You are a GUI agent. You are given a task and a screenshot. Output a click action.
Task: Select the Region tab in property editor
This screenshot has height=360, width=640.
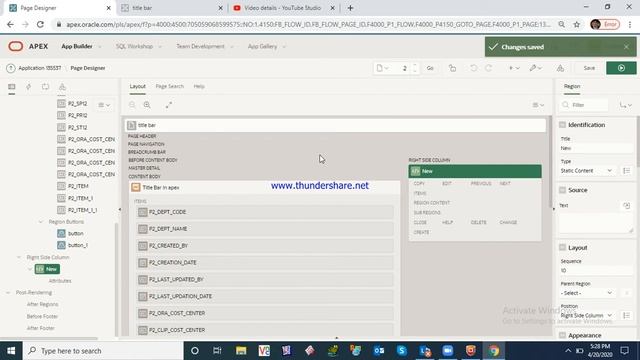tap(571, 86)
